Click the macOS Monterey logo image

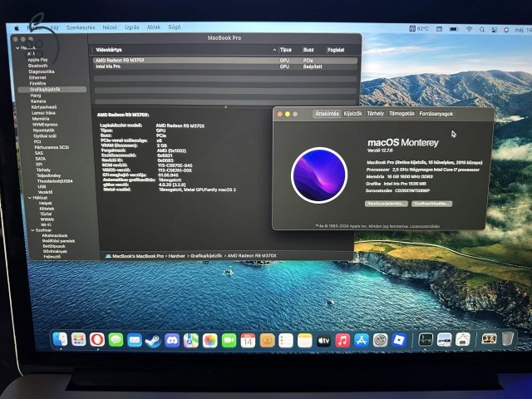pos(319,175)
